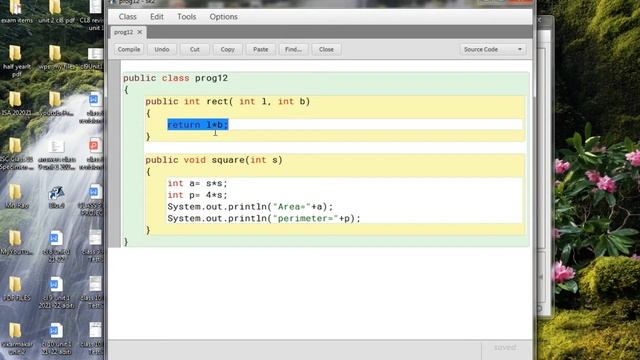Open the Tools menu
This screenshot has width=640, height=360.
click(187, 17)
